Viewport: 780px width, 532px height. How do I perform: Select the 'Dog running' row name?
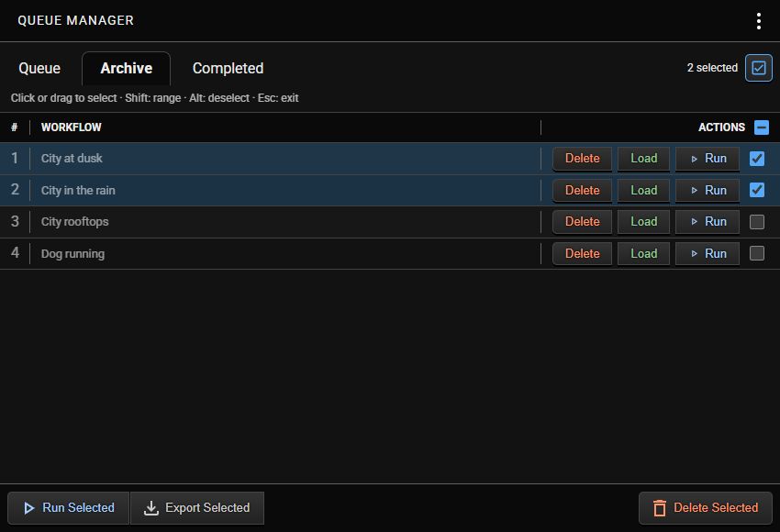tap(72, 253)
